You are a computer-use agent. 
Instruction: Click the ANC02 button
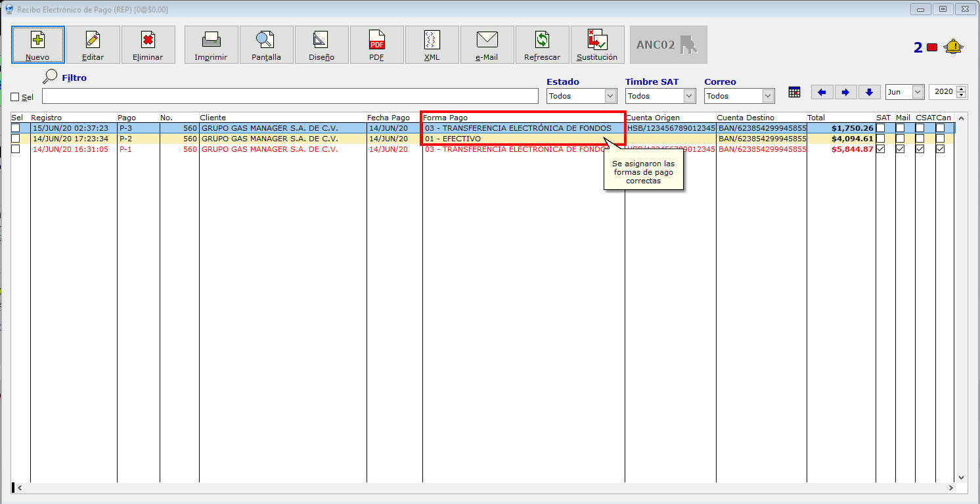coord(668,45)
